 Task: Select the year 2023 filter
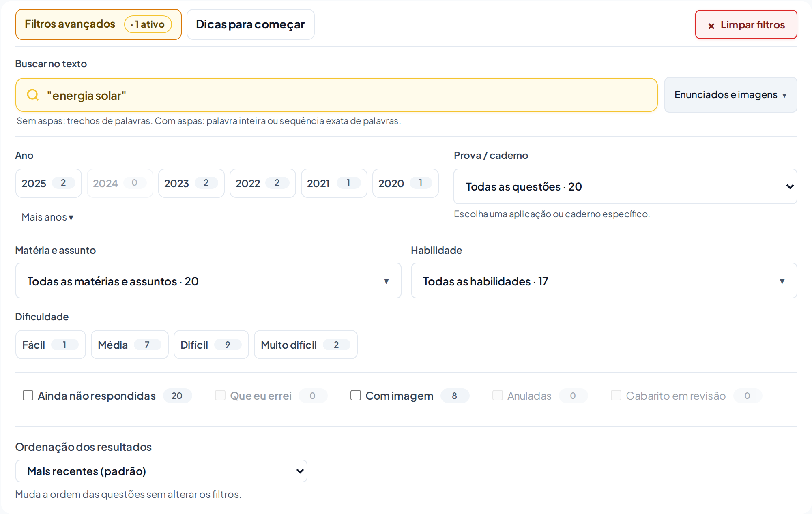[x=191, y=183]
